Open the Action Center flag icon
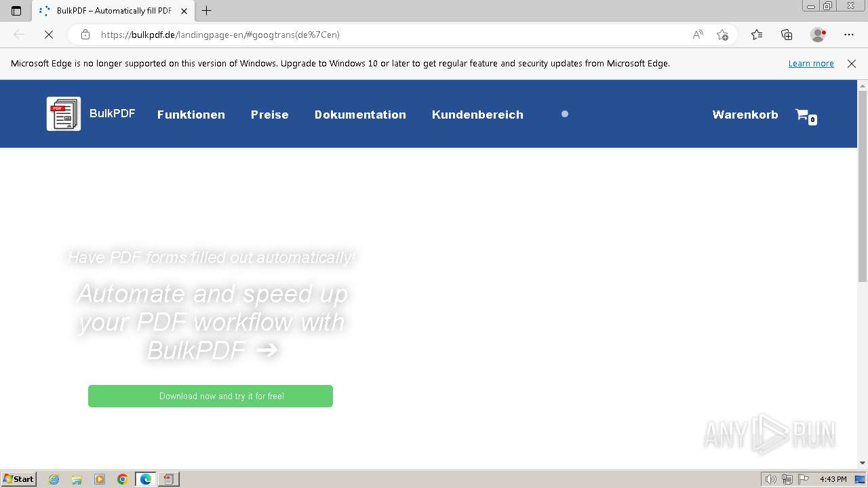Image resolution: width=868 pixels, height=488 pixels. tap(804, 479)
